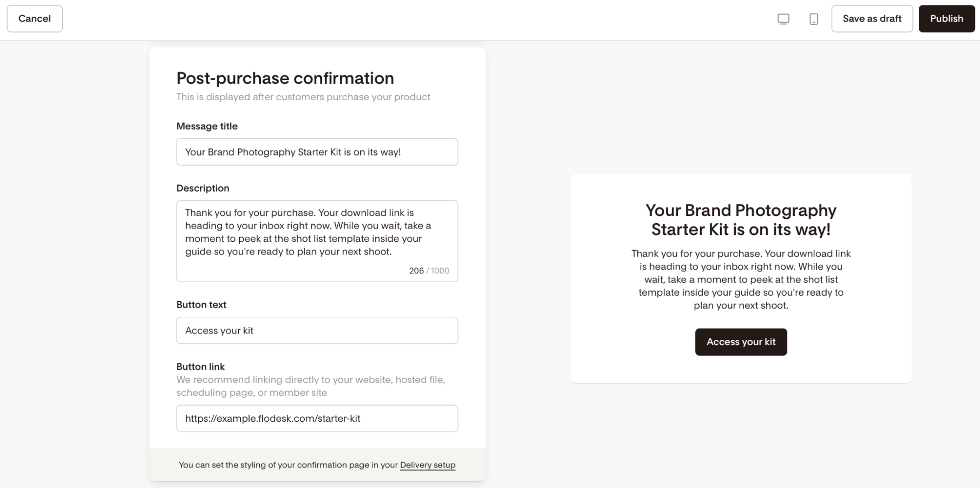980x488 pixels.
Task: Click into the Description text area
Action: point(317,241)
